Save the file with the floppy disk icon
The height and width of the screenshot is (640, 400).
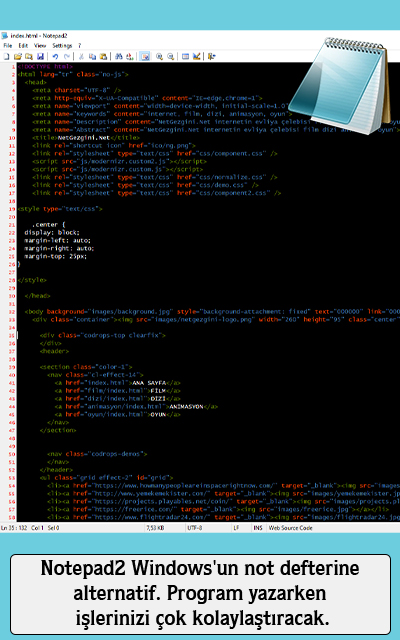[x=40, y=56]
